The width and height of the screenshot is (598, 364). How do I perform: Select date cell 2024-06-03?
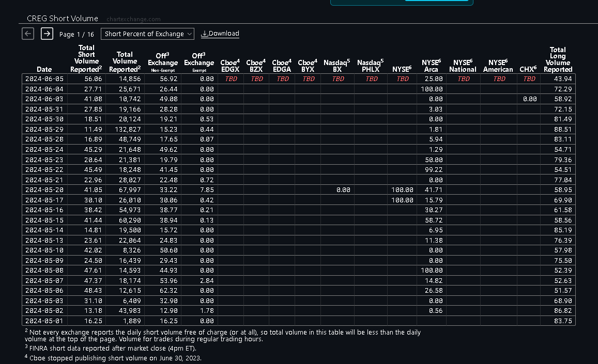(44, 99)
